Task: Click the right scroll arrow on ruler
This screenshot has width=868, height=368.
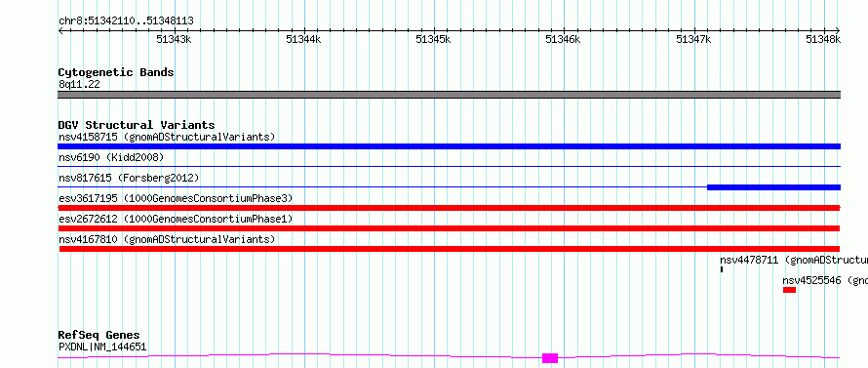Action: 838,31
